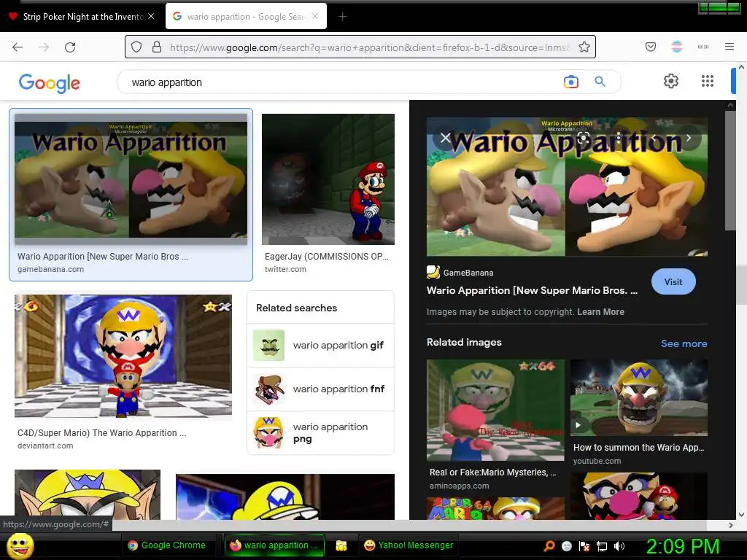
Task: Open the tracking protection shield
Action: click(136, 47)
